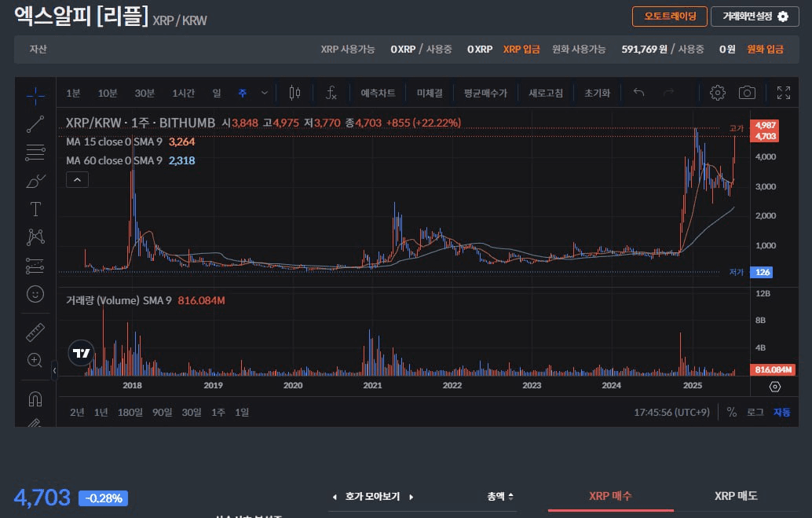Open the forecast and measurement tool

point(35,266)
